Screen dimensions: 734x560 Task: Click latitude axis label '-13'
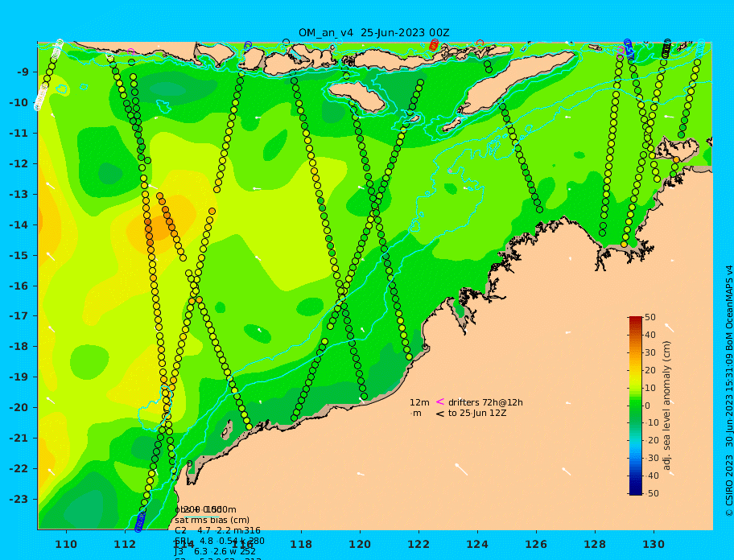coord(19,194)
